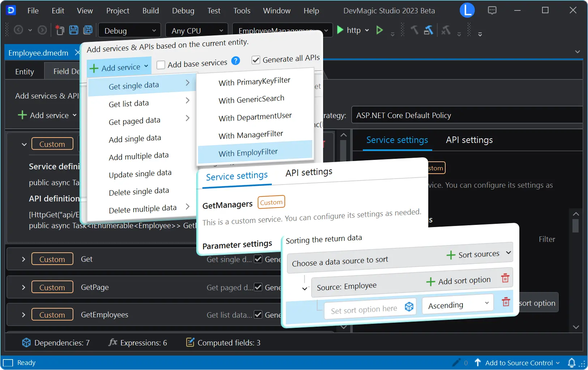Create a new file via toolbar icon
The width and height of the screenshot is (588, 370).
tap(59, 30)
